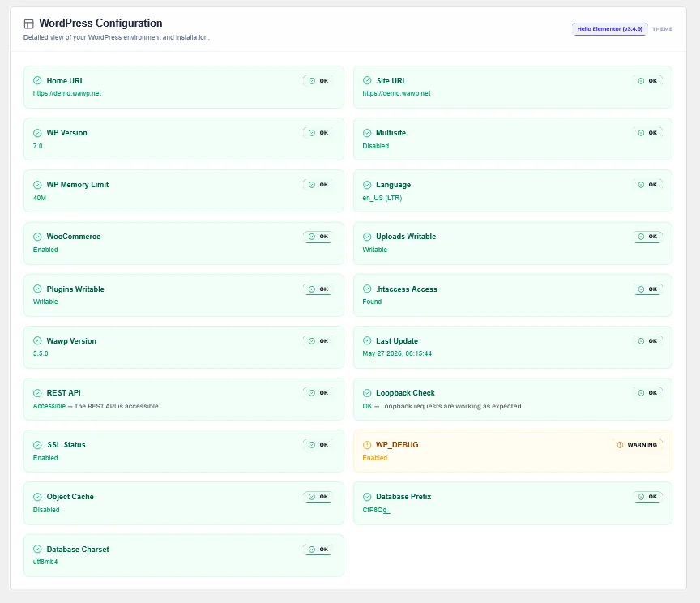Viewport: 700px width, 603px height.
Task: Click the check icon beside Object Cache
Action: click(x=37, y=496)
